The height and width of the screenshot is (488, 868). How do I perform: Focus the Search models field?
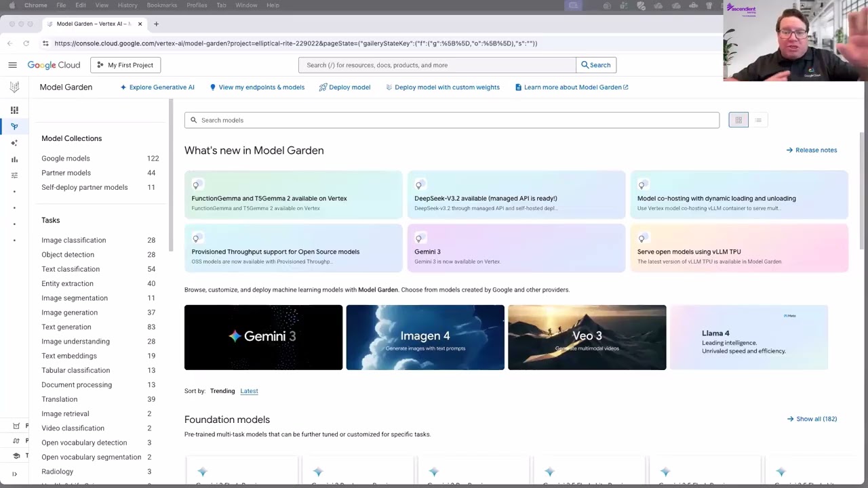coord(452,120)
